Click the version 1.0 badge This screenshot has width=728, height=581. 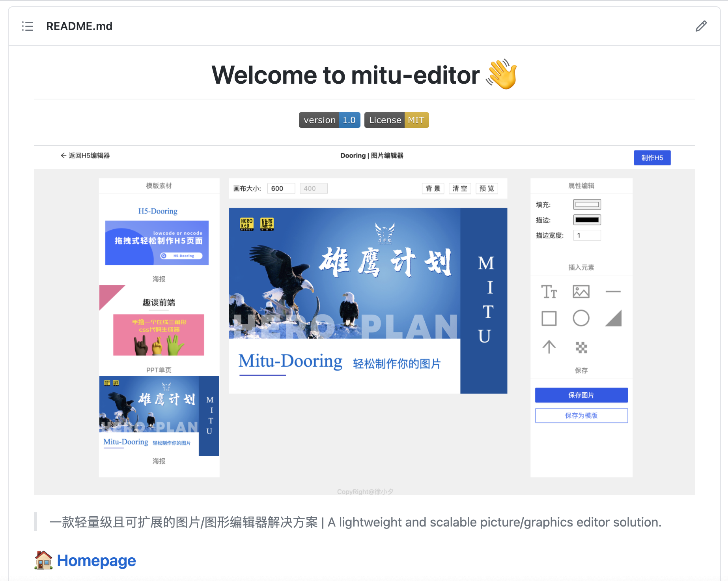329,120
